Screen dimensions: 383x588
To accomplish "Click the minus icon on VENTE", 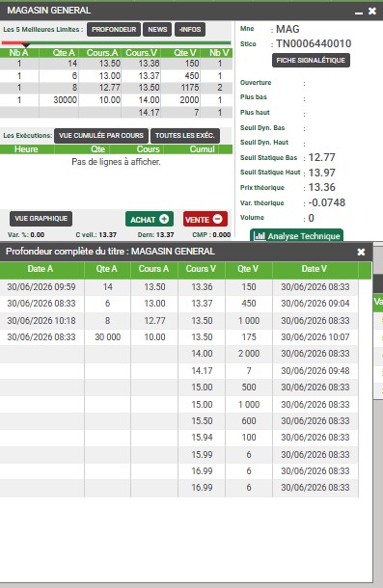I will coord(217,219).
